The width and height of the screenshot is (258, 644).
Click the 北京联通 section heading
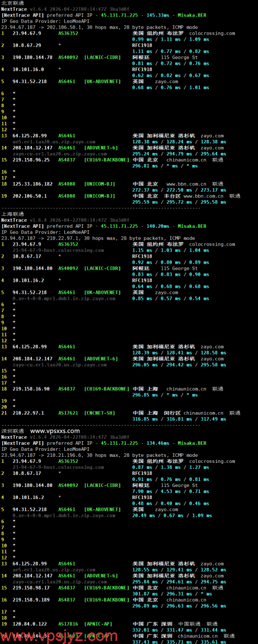(13, 3)
